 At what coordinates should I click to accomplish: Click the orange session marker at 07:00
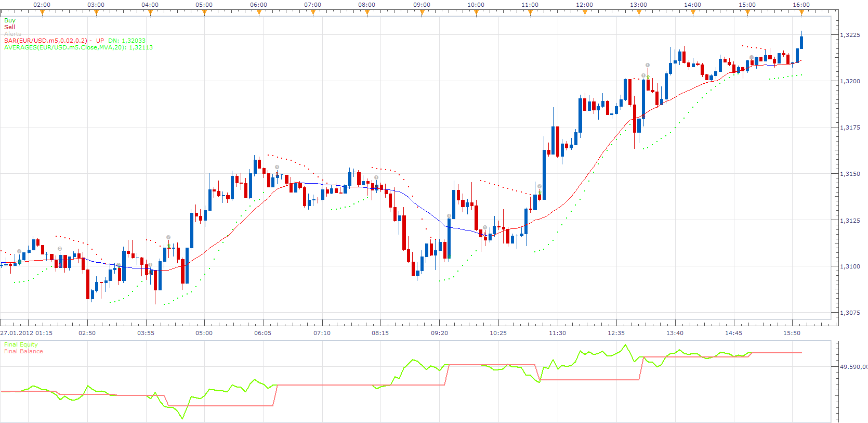click(x=313, y=12)
